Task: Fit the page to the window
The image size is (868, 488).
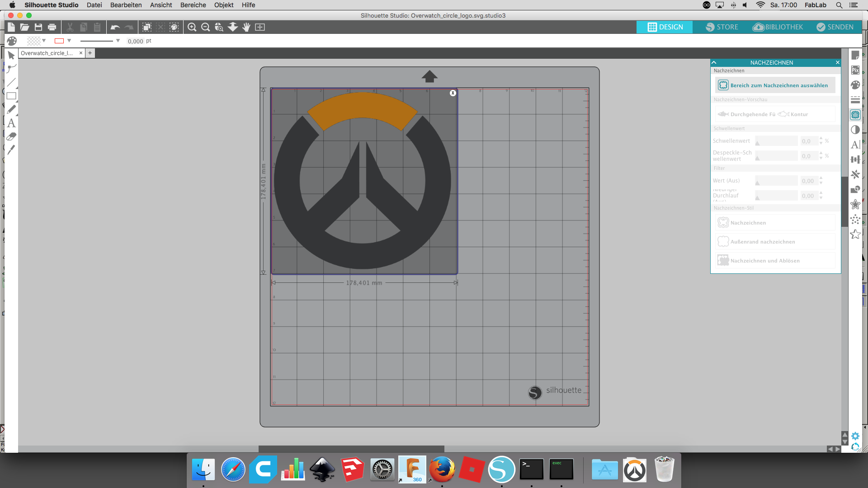Action: click(260, 27)
